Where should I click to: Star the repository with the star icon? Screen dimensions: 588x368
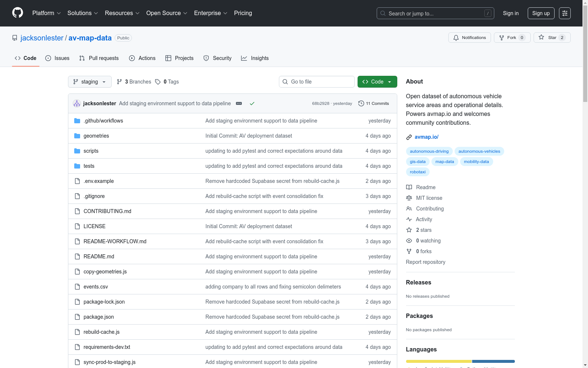tap(541, 37)
